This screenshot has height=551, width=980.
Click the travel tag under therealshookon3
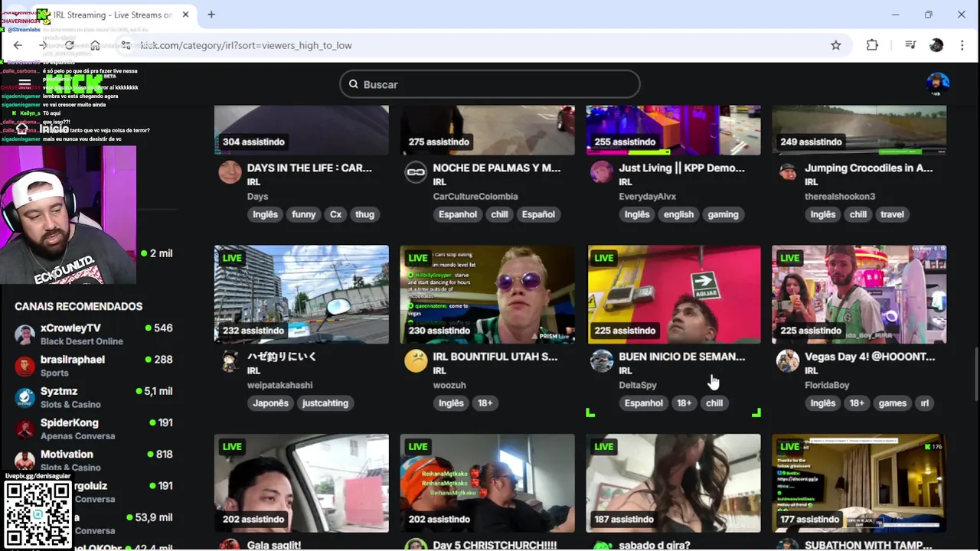pos(892,214)
